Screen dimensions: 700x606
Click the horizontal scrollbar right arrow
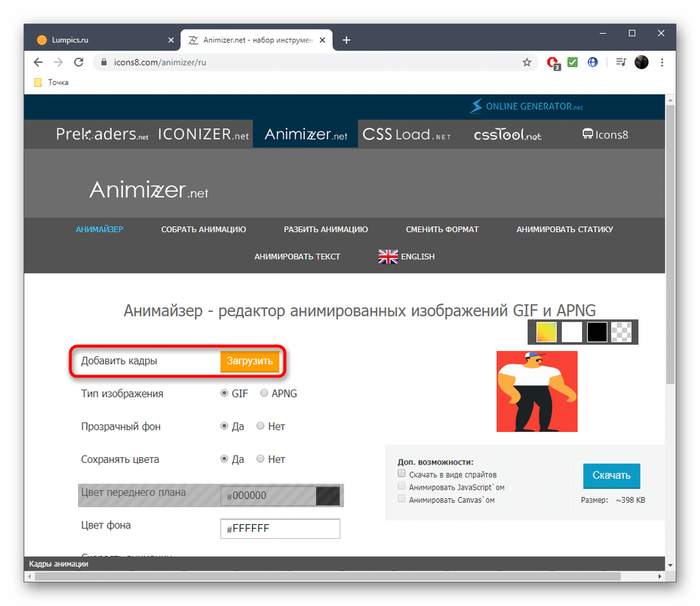click(659, 577)
